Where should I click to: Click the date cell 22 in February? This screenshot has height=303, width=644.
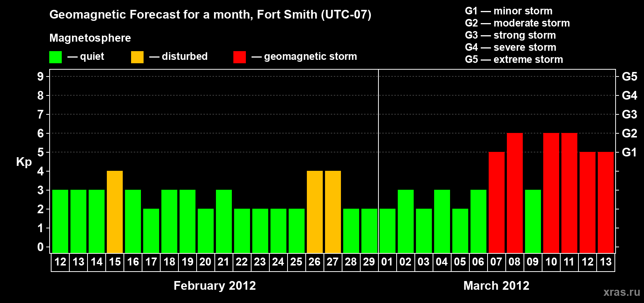point(242,262)
